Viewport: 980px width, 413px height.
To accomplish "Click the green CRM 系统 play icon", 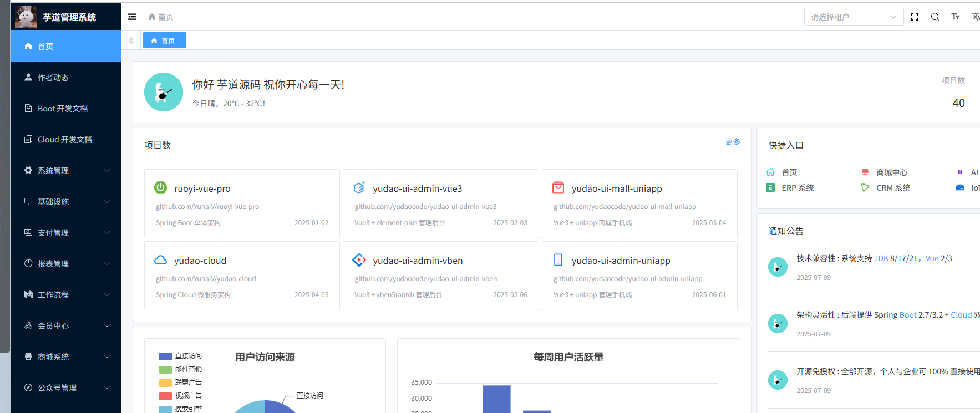I will coord(865,188).
